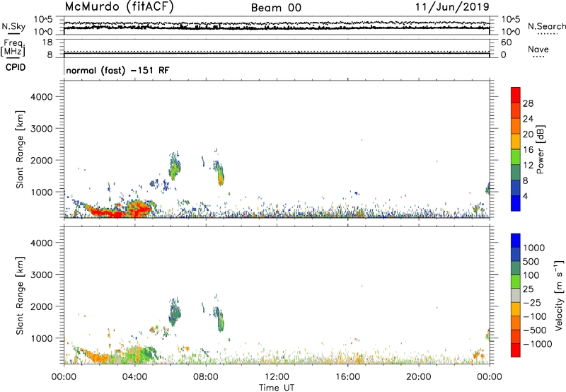The image size is (566, 392).
Task: Click the 60 tick on Nave axis
Action: pos(507,42)
